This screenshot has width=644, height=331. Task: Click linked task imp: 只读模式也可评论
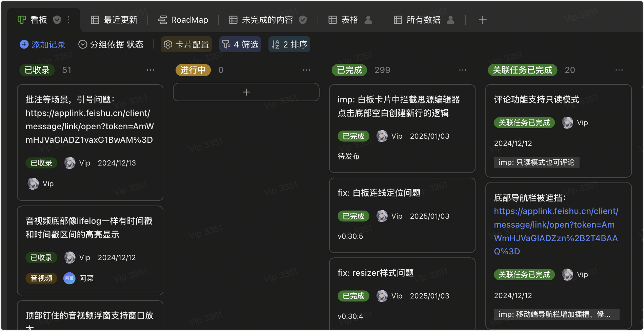537,162
